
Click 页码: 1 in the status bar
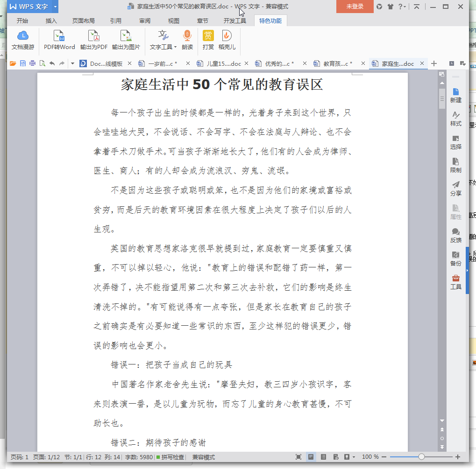click(x=20, y=457)
